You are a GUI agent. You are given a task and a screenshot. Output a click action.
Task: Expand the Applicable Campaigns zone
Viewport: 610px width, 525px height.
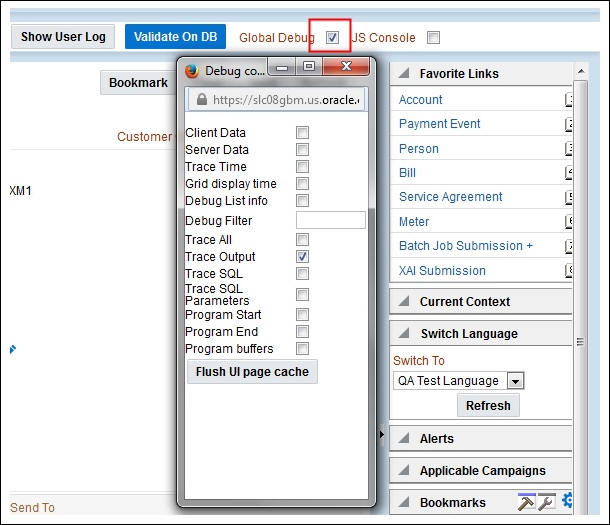pos(405,471)
